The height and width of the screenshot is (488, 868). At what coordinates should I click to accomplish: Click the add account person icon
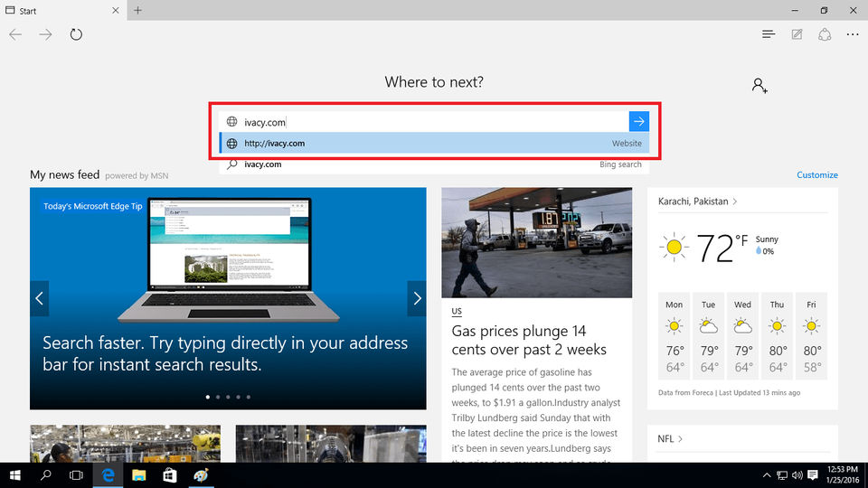(x=759, y=85)
